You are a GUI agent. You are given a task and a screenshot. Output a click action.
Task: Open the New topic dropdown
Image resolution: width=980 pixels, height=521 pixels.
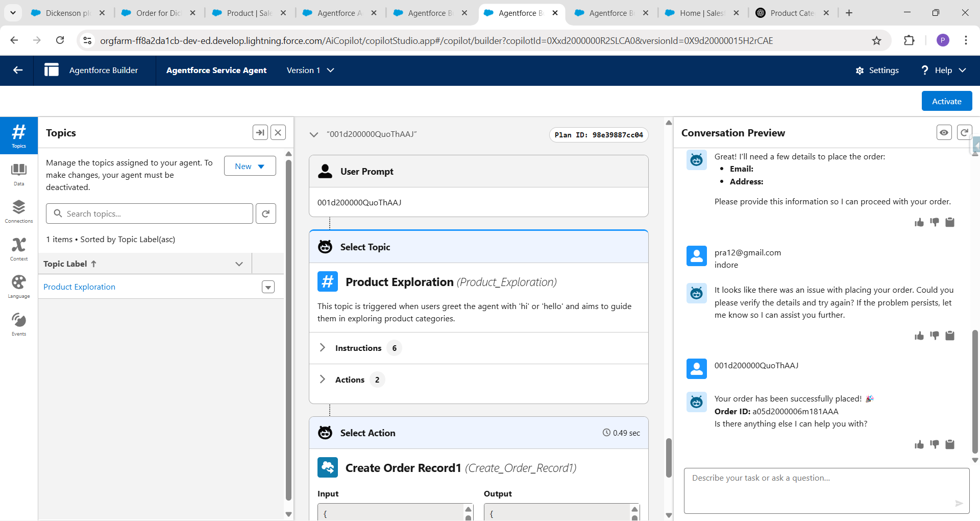point(250,166)
